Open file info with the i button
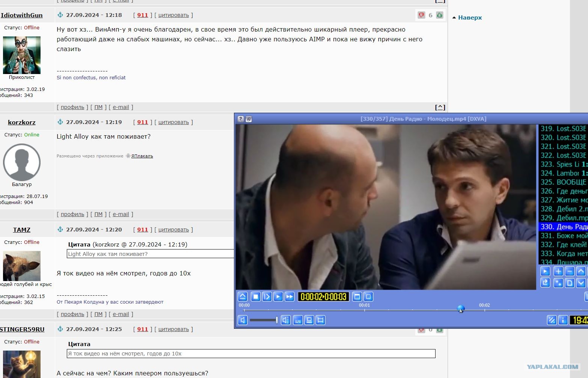588x378 pixels. (x=563, y=320)
